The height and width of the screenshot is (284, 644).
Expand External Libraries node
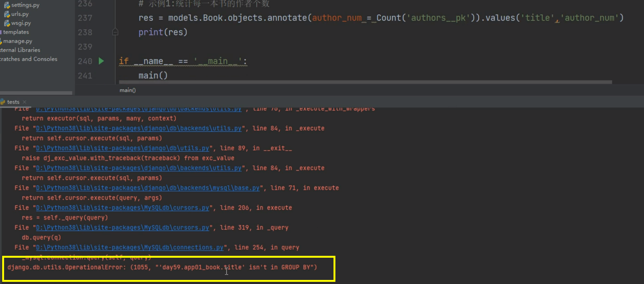pos(20,50)
